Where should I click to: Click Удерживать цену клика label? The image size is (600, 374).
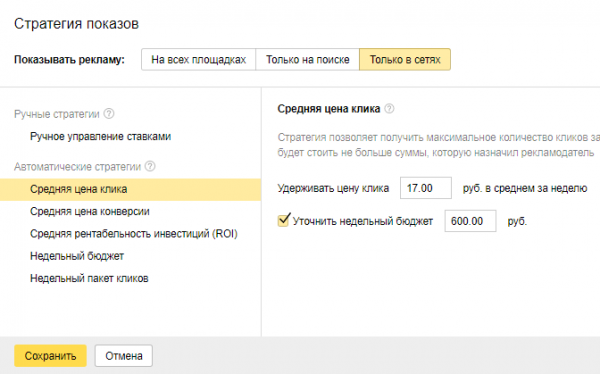point(333,188)
